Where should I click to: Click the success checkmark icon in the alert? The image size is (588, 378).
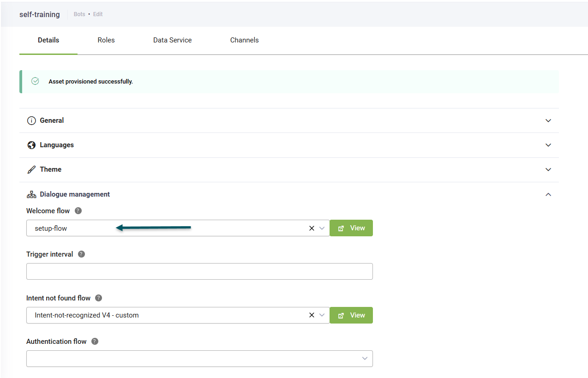[35, 81]
